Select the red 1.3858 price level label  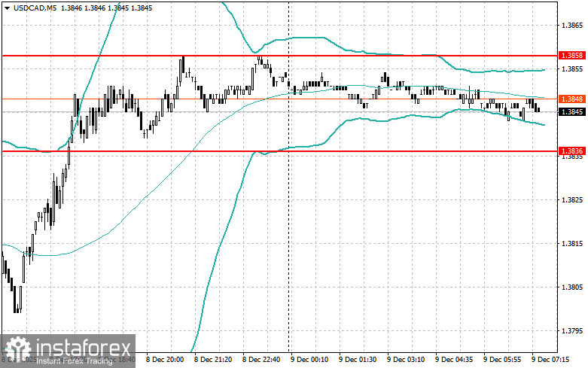[572, 56]
